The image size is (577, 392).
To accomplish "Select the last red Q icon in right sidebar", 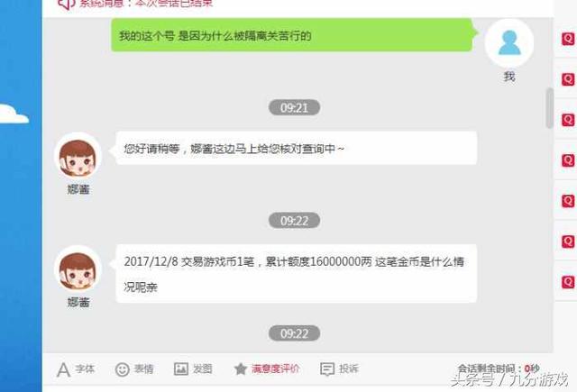I will (x=568, y=282).
